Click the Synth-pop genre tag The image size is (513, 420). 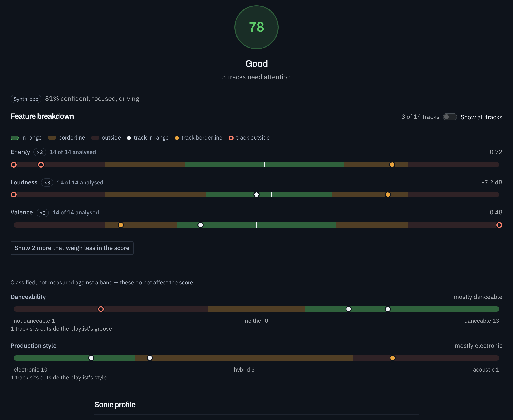click(x=26, y=99)
